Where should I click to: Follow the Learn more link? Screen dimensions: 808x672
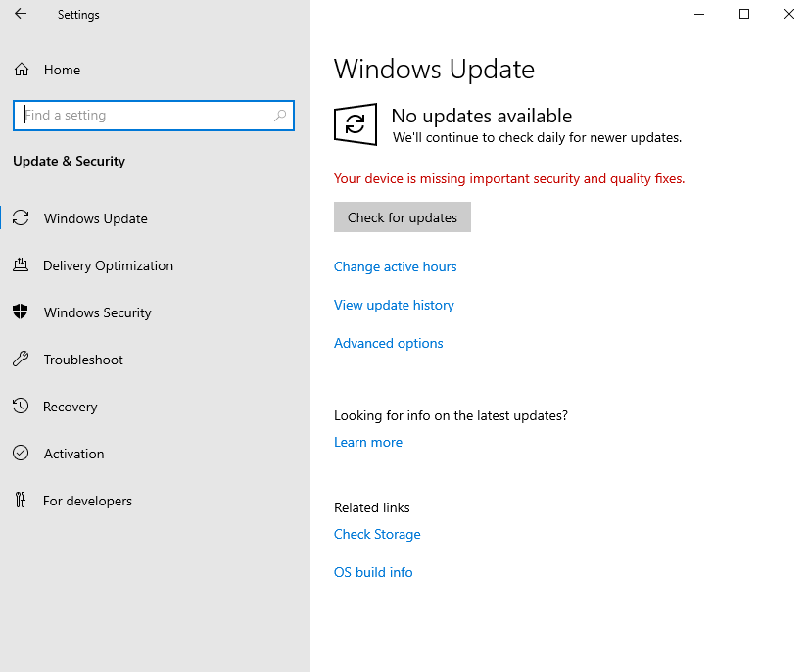click(368, 442)
